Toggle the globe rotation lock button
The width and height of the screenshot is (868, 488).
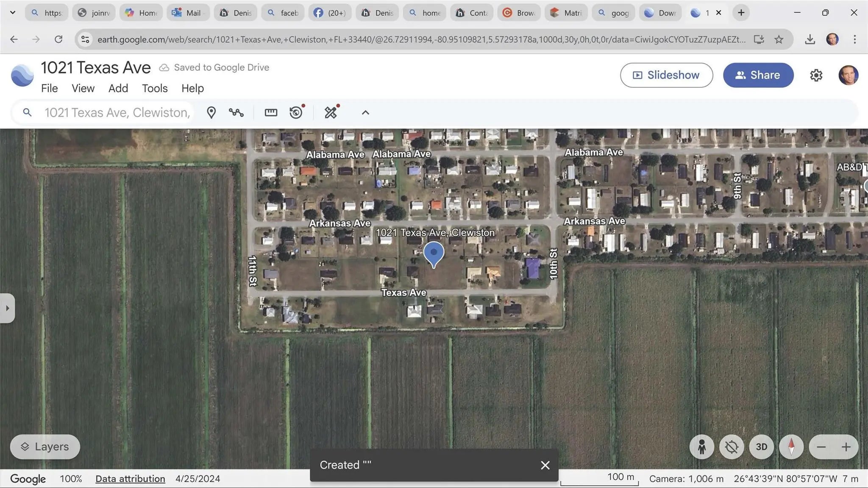732,447
